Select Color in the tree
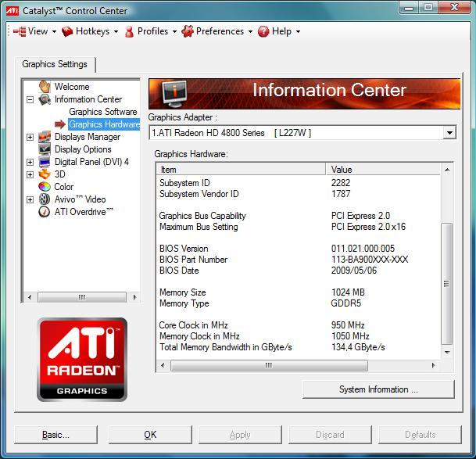The image size is (476, 459). [64, 187]
